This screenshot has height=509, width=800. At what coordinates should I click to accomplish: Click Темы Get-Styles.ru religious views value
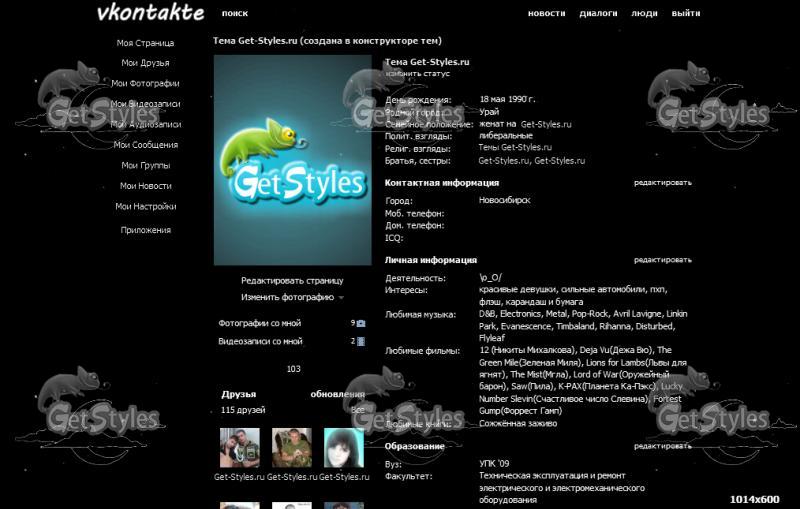pyautogui.click(x=515, y=147)
